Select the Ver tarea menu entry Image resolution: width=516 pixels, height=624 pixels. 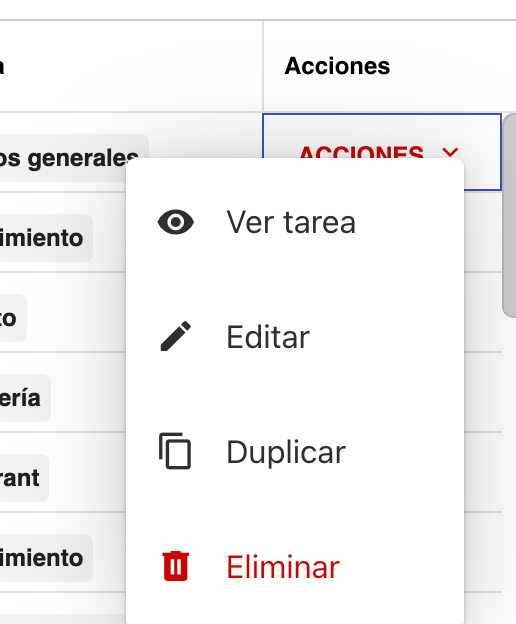click(x=295, y=222)
